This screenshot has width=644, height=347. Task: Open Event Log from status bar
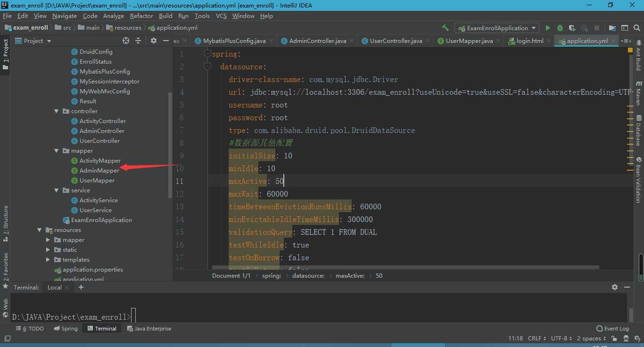coord(612,329)
